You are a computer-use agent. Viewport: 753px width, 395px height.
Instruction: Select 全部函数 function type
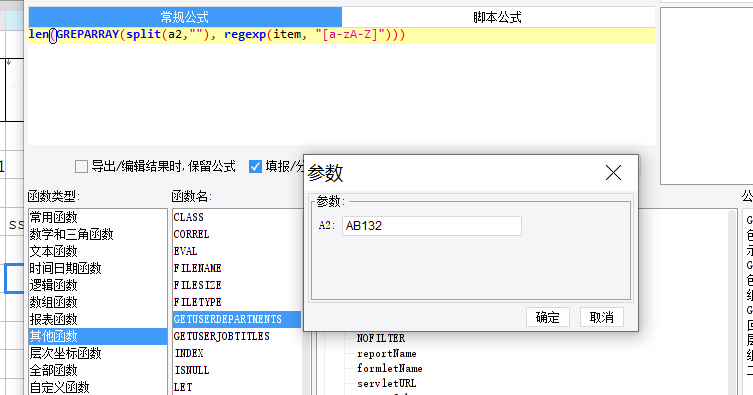(97, 371)
